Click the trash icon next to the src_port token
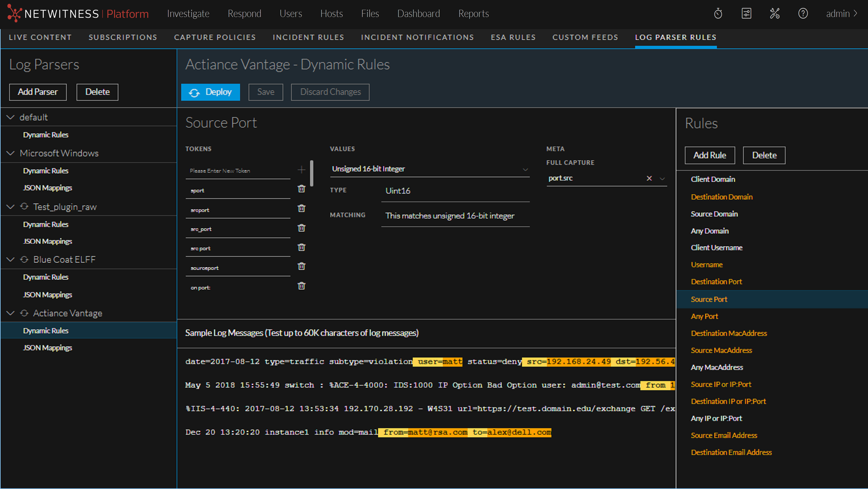The image size is (868, 489). tap(301, 228)
